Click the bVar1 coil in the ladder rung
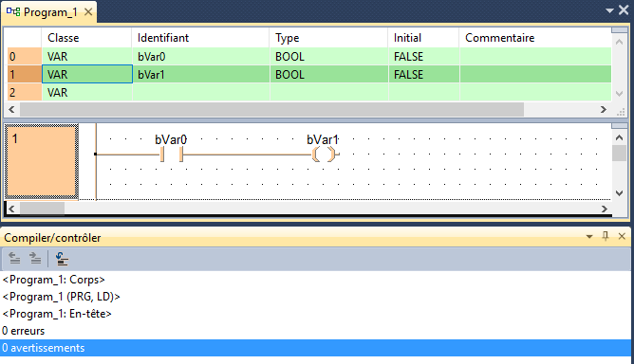 click(x=324, y=154)
